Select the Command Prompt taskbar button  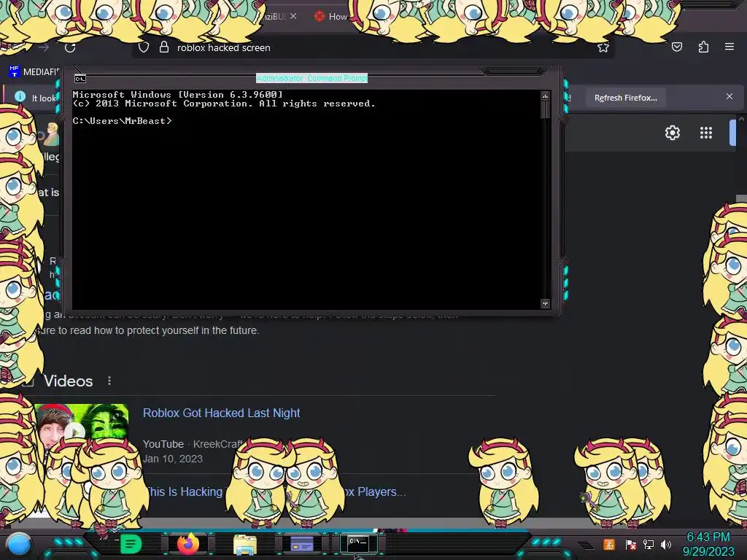358,542
